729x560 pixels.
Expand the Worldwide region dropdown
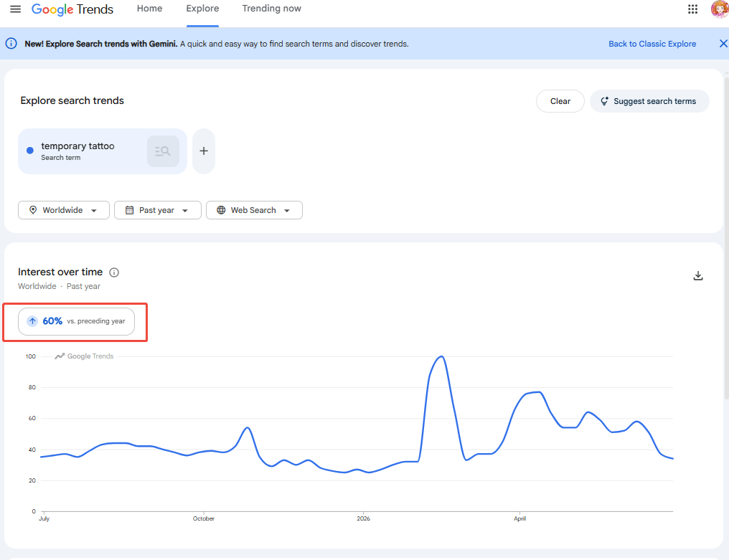coord(64,210)
